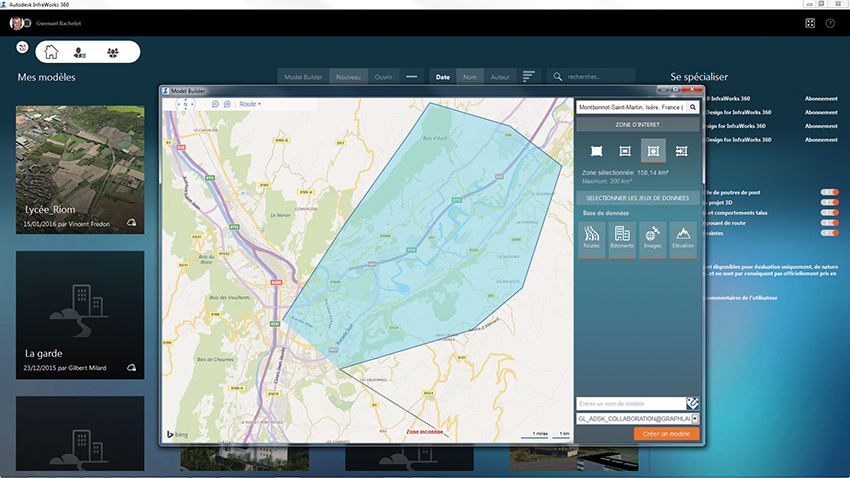Click the ZONE D'INTERET header

click(x=638, y=125)
